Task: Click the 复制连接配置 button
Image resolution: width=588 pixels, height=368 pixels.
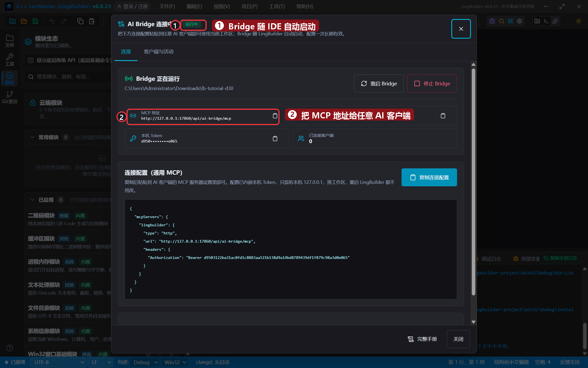Action: pyautogui.click(x=429, y=177)
